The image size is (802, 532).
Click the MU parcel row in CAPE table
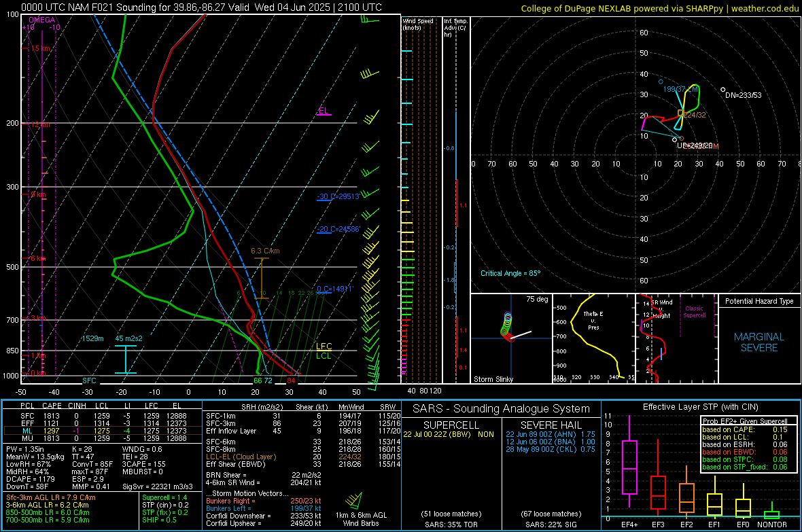(x=103, y=438)
